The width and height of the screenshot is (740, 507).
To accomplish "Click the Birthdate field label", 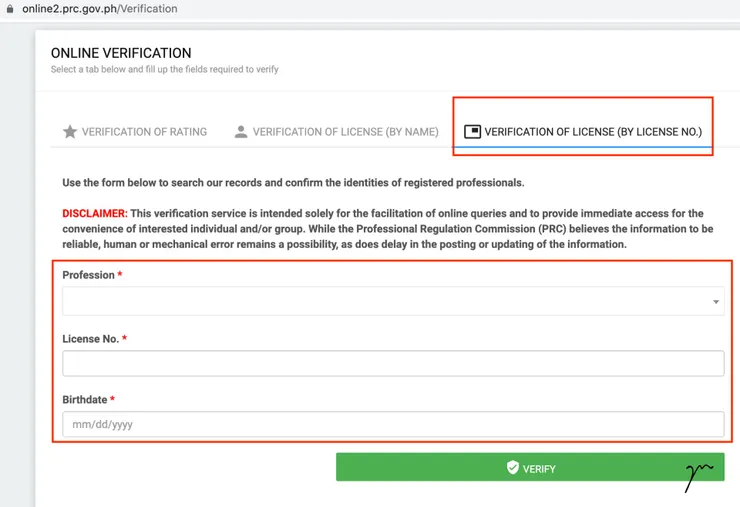I will click(84, 400).
